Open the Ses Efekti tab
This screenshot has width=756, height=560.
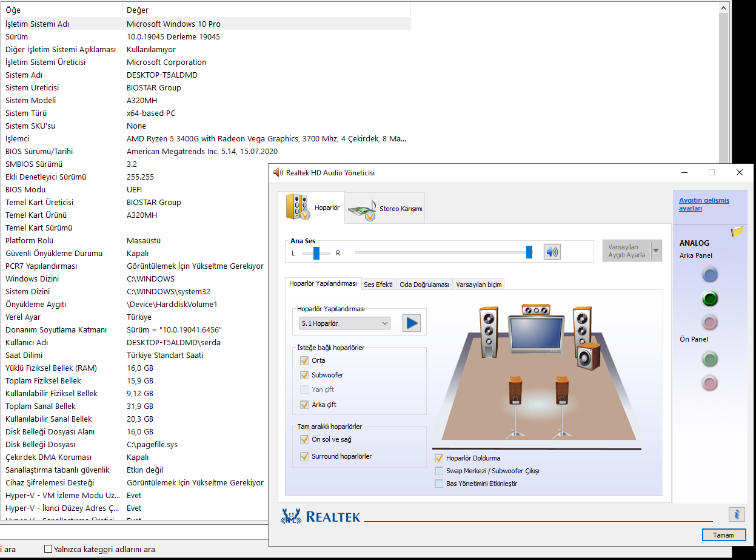coord(378,285)
